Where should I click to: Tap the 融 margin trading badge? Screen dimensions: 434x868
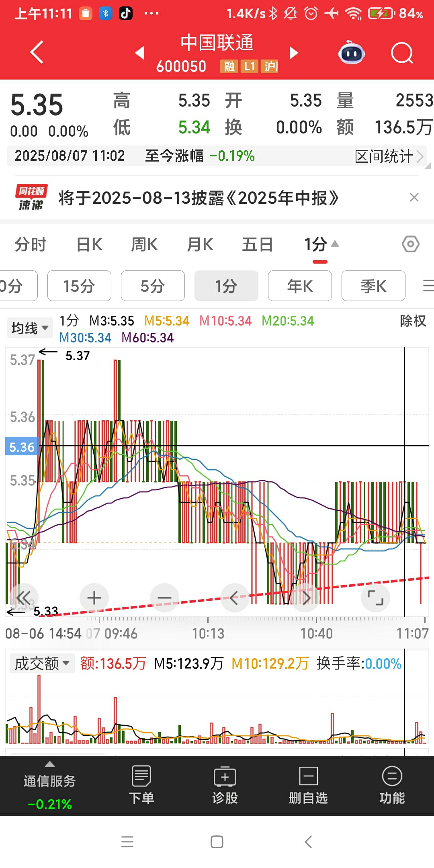229,66
